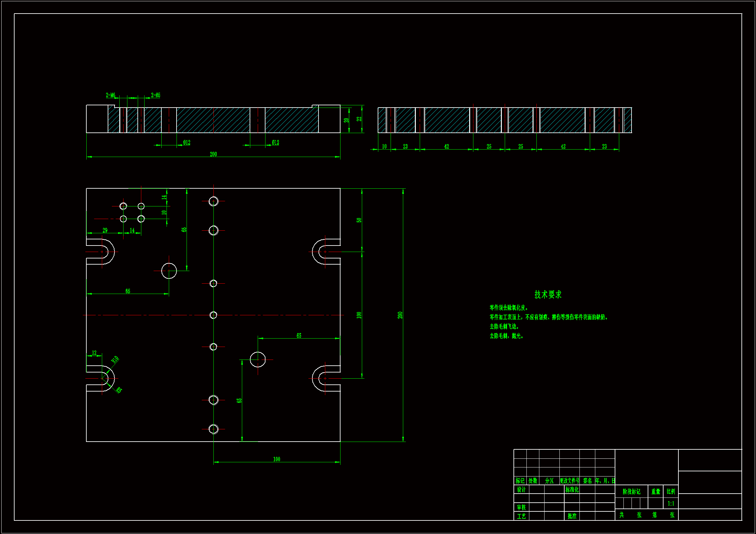Click the 批准 cell in title block
The image size is (756, 534).
pyautogui.click(x=572, y=516)
